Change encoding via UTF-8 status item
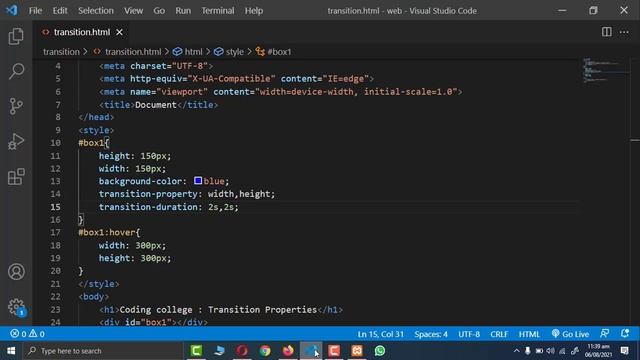Screen dimensions: 640x360 469,334
